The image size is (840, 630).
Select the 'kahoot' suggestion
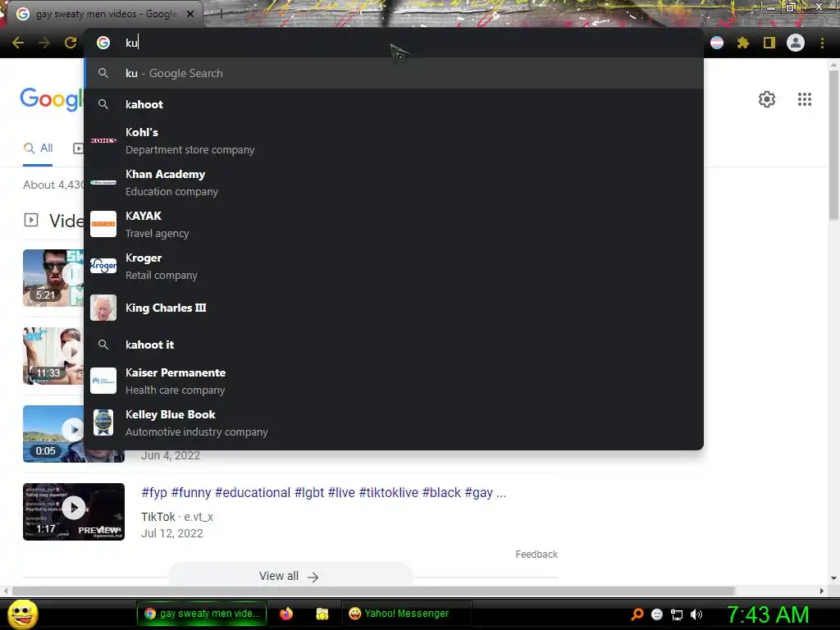coord(394,104)
